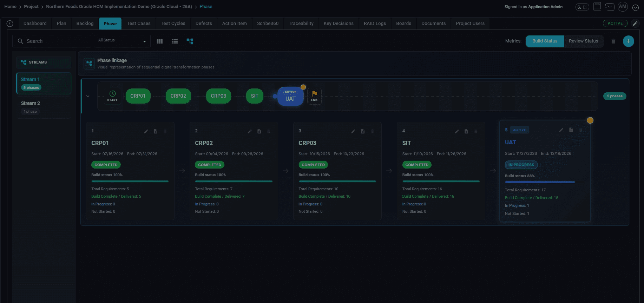Screen dimensions: 644x303
Task: Edit the CRP01 card with pencil icon
Action: [x=146, y=131]
